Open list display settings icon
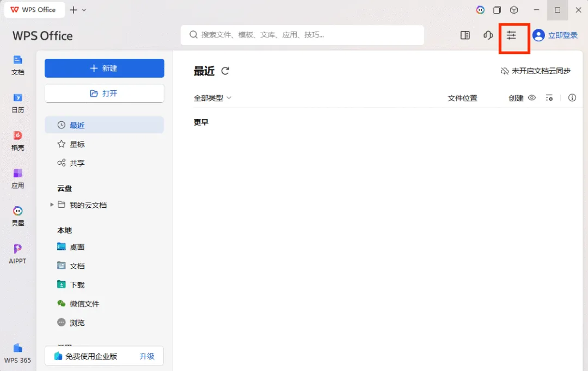The height and width of the screenshot is (371, 588). point(549,98)
